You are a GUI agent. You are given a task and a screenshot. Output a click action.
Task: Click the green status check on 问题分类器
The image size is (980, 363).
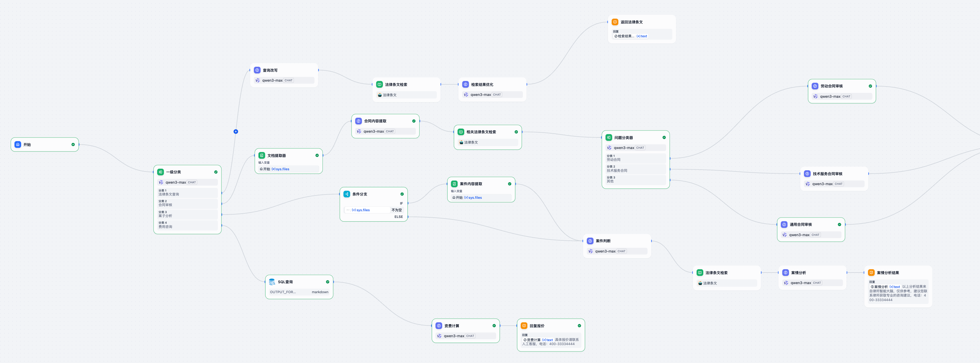(x=664, y=138)
